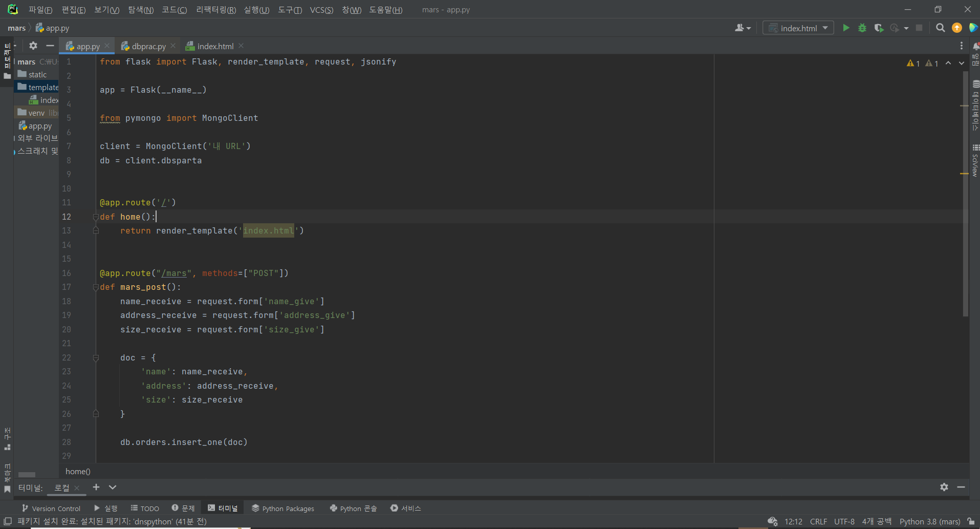Open the 서비스 tool window
Image resolution: width=980 pixels, height=529 pixels.
(406, 508)
